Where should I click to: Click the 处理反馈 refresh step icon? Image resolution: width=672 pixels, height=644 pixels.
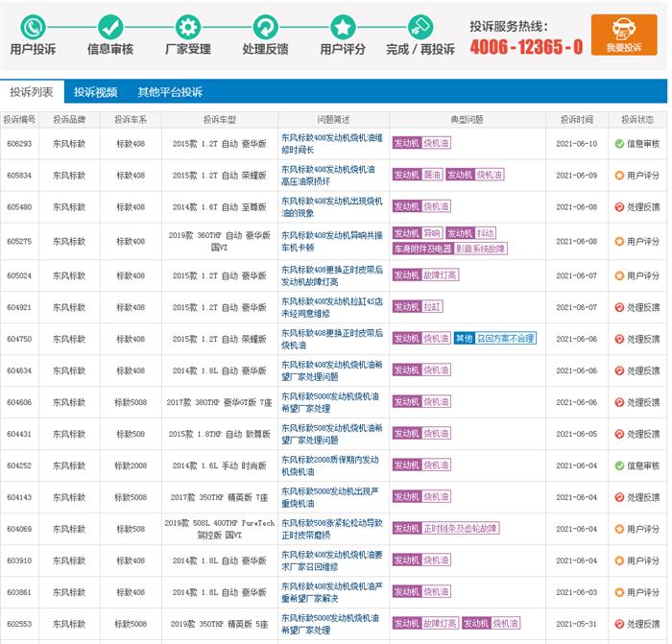265,27
